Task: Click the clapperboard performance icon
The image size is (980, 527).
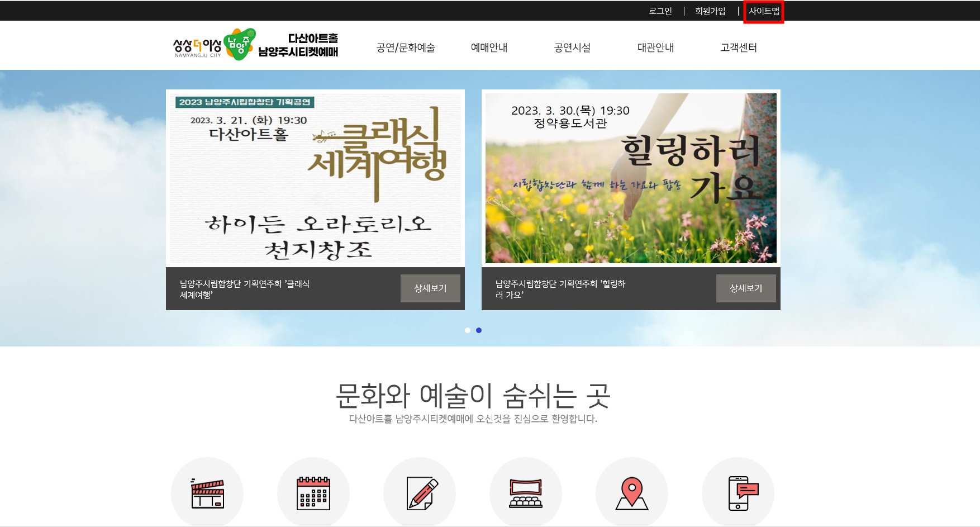Action: tap(207, 493)
